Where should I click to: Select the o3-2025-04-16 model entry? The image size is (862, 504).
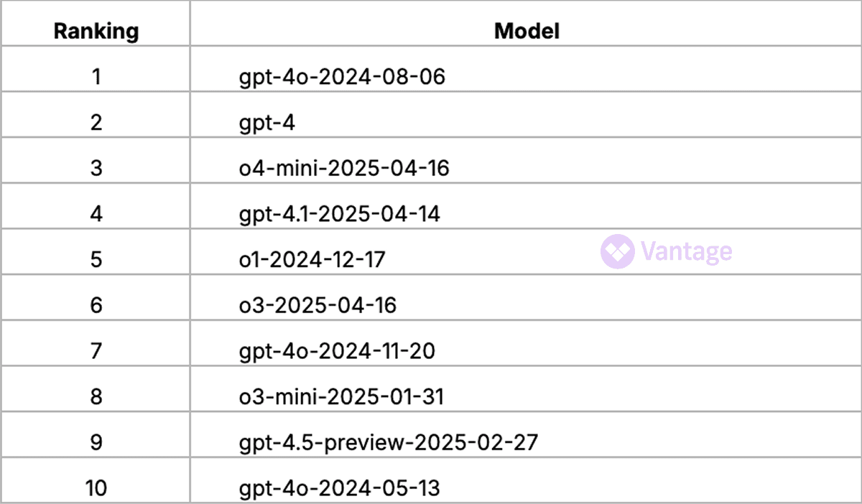click(318, 305)
